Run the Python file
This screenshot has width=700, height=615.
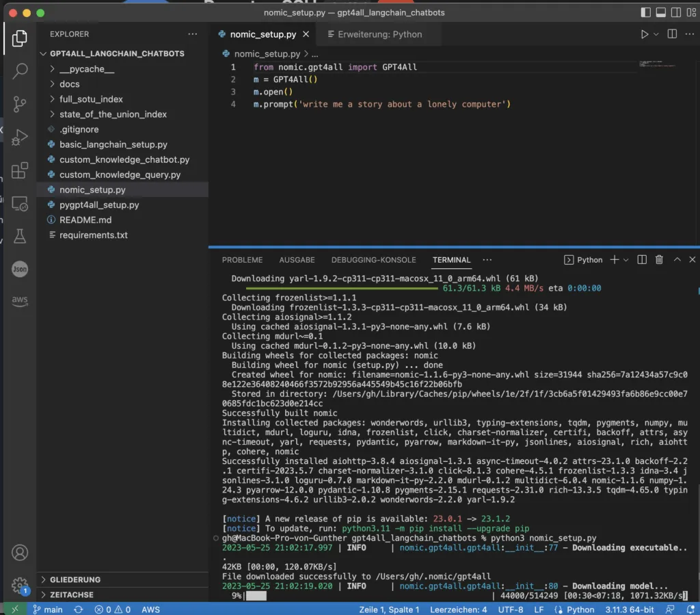(644, 34)
